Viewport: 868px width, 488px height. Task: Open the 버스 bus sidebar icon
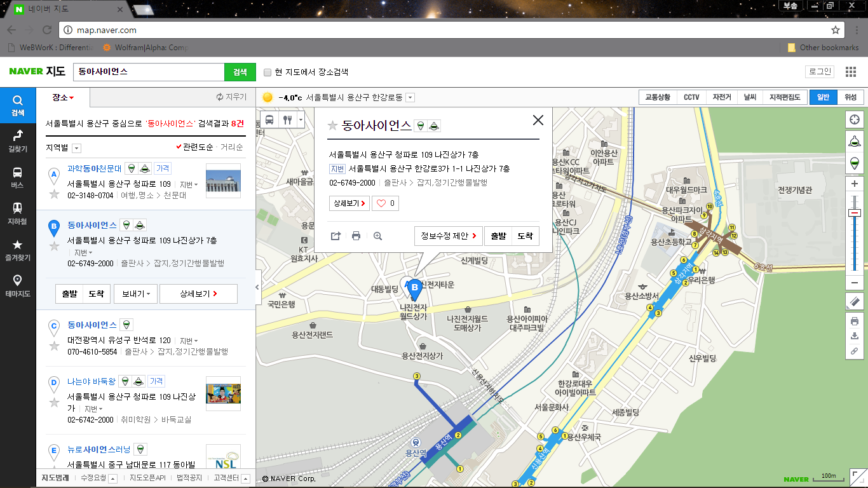18,176
